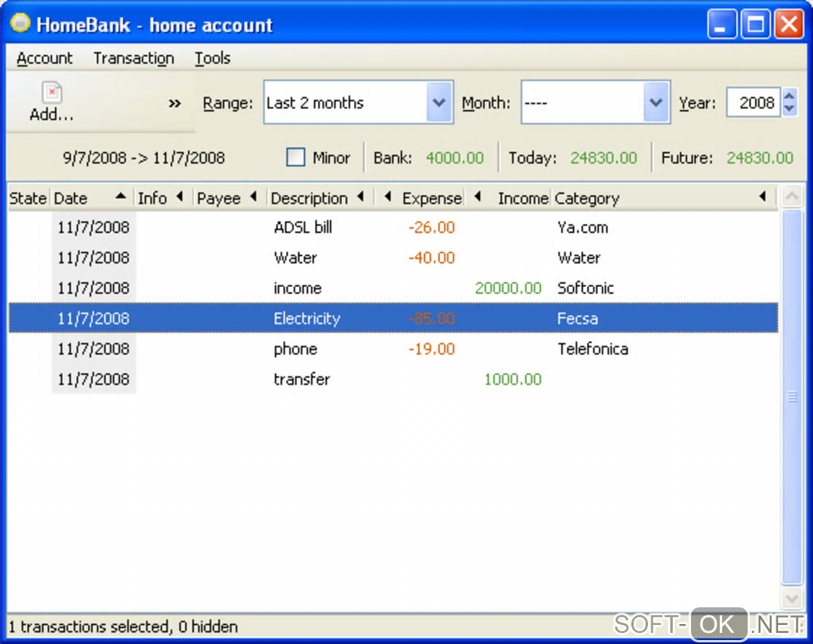This screenshot has width=813, height=644.
Task: Select the Electricity transaction row
Action: coord(393,318)
